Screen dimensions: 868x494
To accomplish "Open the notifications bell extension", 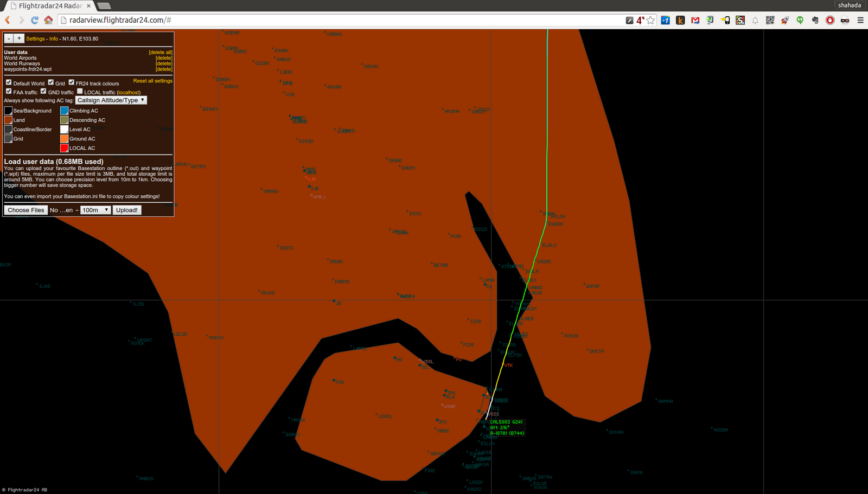I will pos(755,20).
